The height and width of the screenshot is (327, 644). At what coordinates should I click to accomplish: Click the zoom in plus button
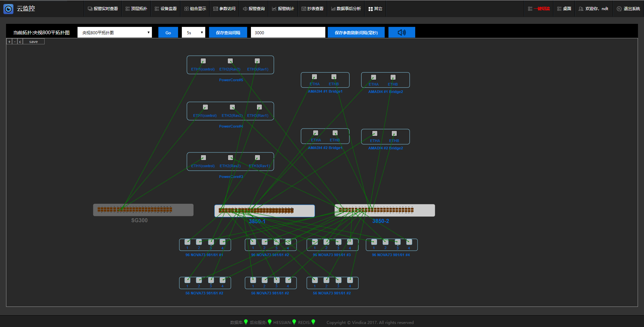click(9, 42)
